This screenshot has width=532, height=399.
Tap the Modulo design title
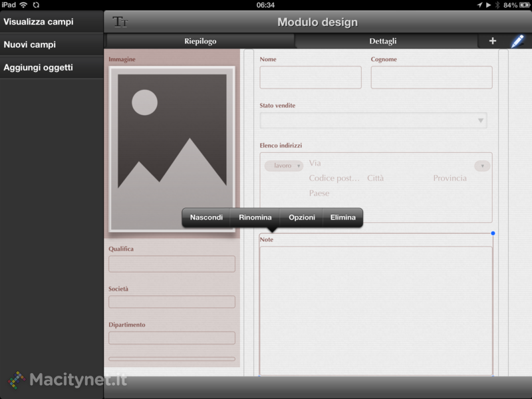[x=318, y=22]
